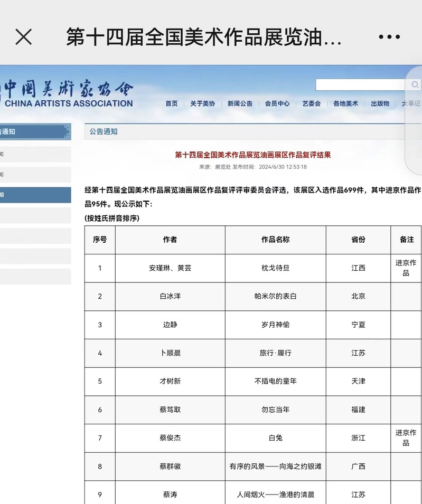
Task: Close the page with the X icon
Action: [24, 37]
